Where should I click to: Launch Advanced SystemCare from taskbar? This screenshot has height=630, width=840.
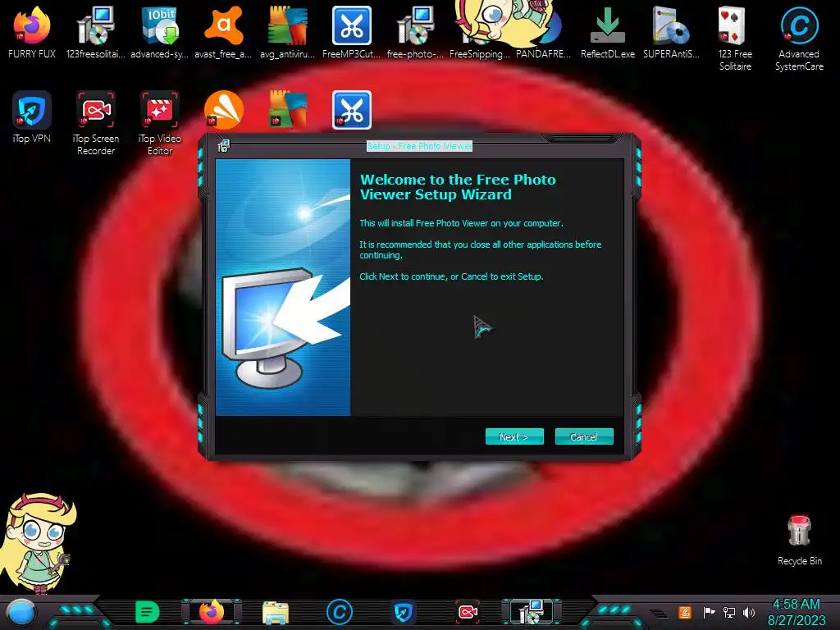340,612
